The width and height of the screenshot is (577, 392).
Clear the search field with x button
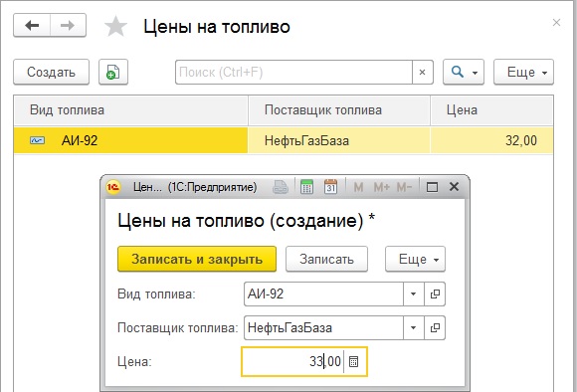click(423, 73)
